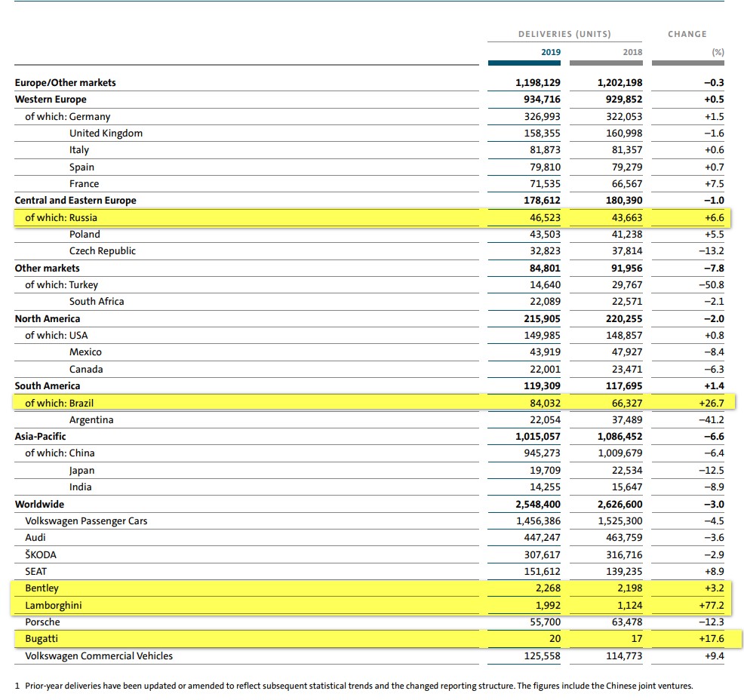Click the Audi row label
This screenshot has width=744, height=700.
click(35, 537)
